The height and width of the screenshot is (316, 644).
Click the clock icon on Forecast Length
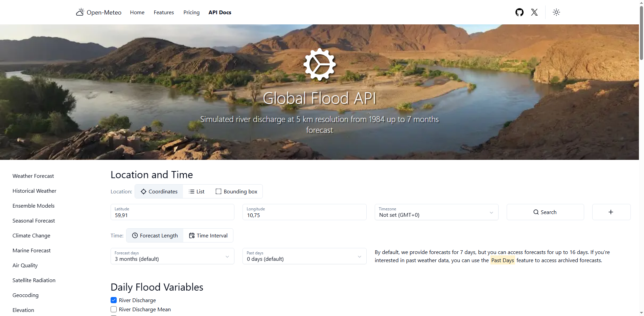point(135,235)
